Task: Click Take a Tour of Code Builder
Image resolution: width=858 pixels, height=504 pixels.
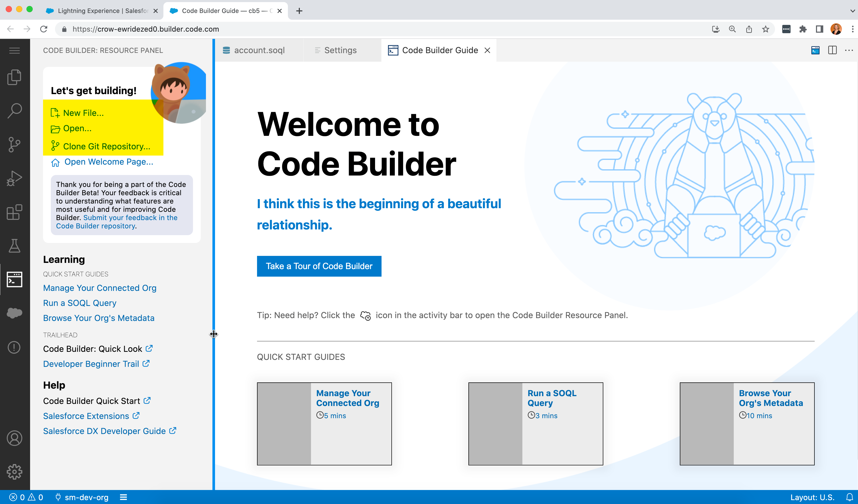Action: coord(319,266)
